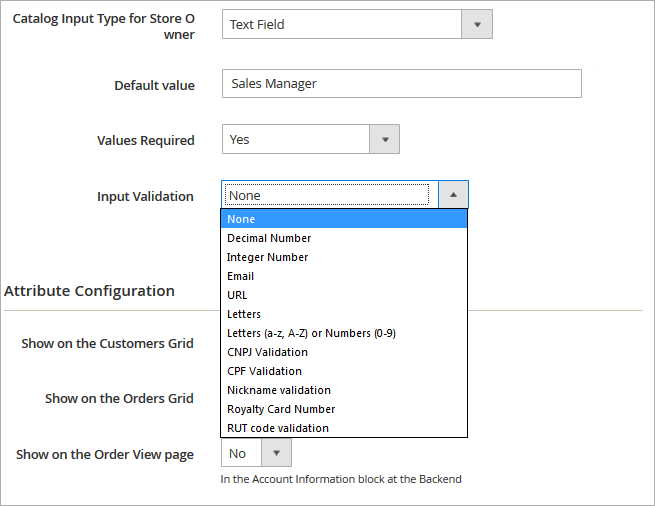Select the Letters validation option
The width and height of the screenshot is (655, 506).
(244, 314)
